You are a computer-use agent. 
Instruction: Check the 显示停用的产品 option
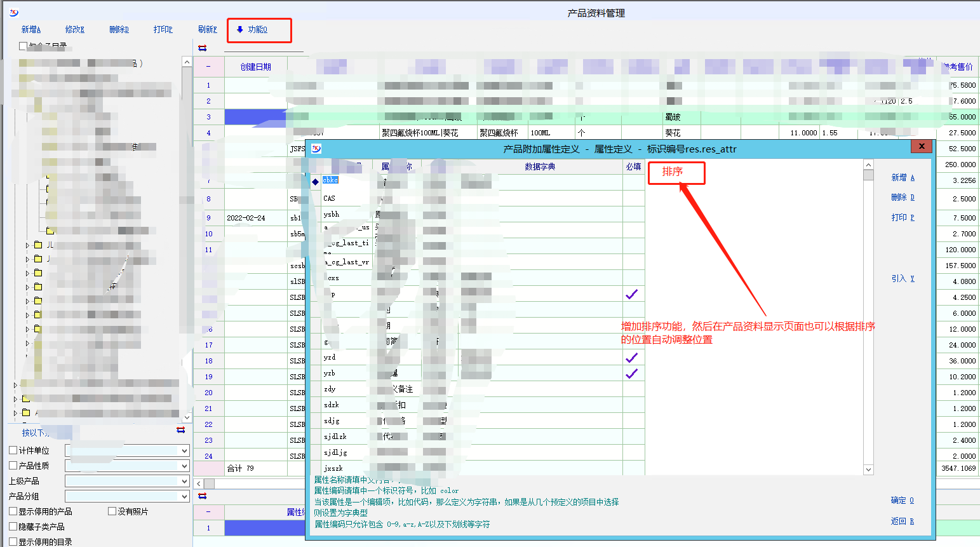tap(13, 511)
